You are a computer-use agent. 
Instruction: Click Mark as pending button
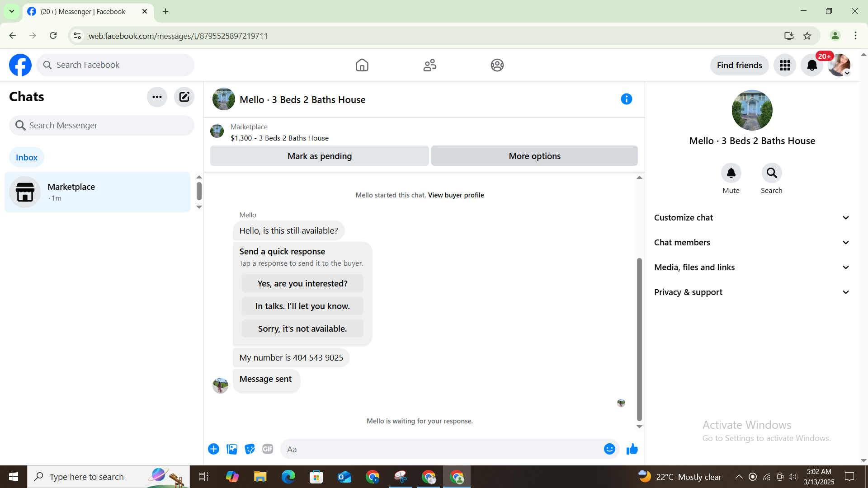click(x=320, y=156)
